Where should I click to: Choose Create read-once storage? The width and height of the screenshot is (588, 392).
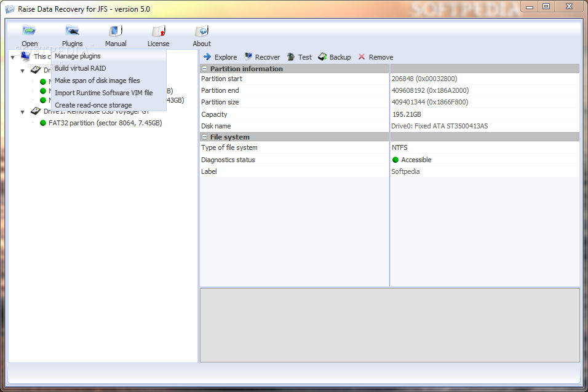pos(109,105)
